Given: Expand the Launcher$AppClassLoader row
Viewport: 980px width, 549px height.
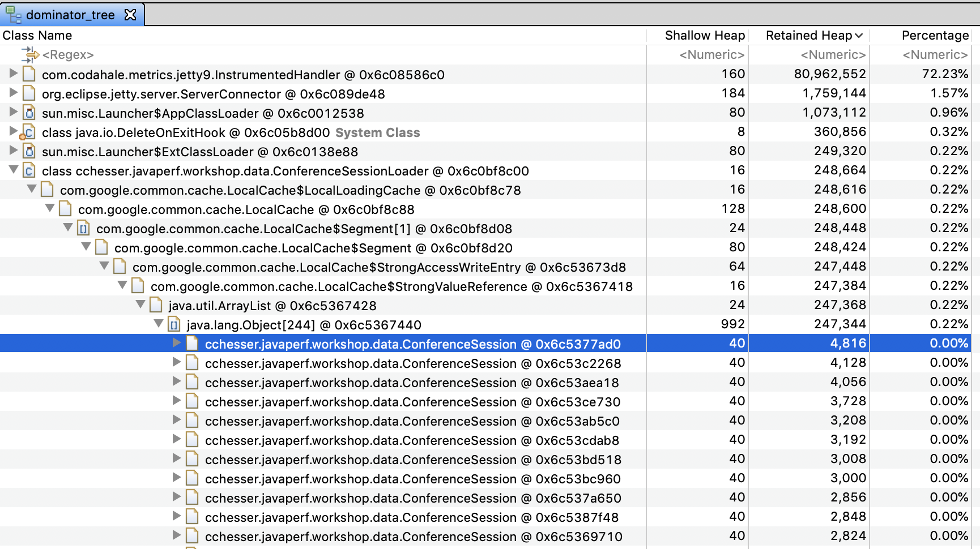Looking at the screenshot, I should [13, 112].
